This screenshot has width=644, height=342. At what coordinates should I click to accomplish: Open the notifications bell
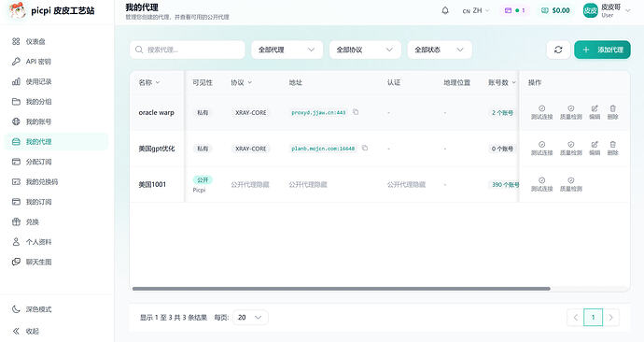coord(445,10)
